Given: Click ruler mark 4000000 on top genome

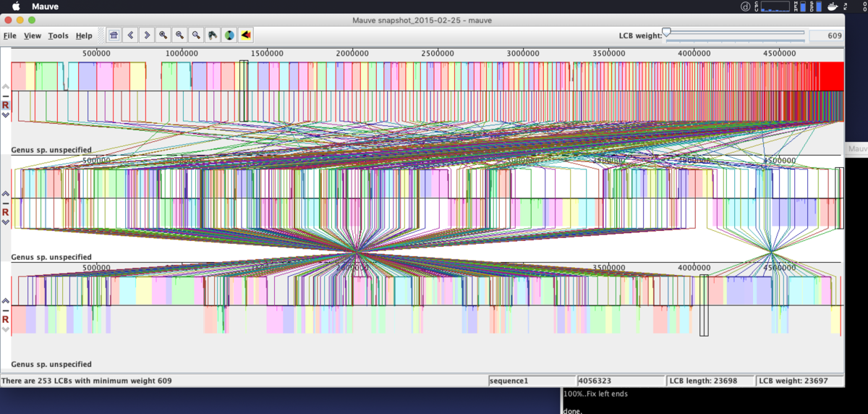Looking at the screenshot, I should (x=694, y=54).
